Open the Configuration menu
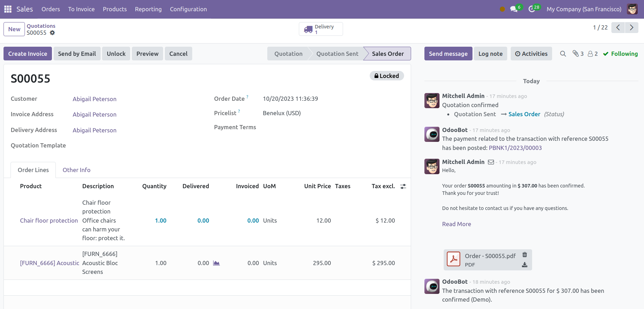This screenshot has height=309, width=644. (x=188, y=9)
